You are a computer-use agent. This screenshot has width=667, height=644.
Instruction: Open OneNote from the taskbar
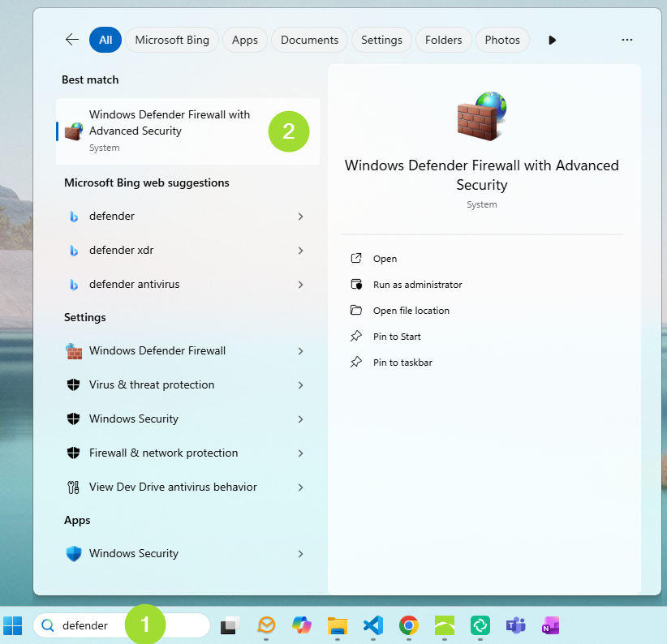551,625
